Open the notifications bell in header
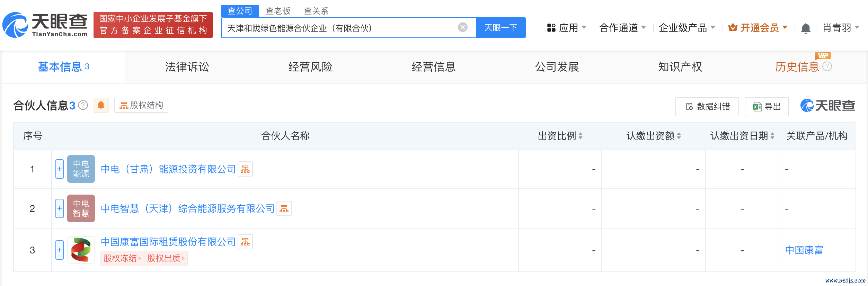Image resolution: width=868 pixels, height=286 pixels. click(x=806, y=28)
